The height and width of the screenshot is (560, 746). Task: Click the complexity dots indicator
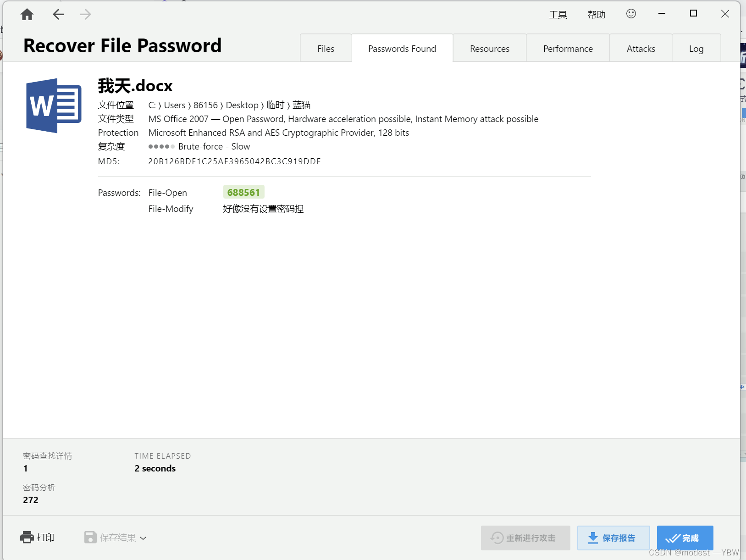(x=161, y=146)
